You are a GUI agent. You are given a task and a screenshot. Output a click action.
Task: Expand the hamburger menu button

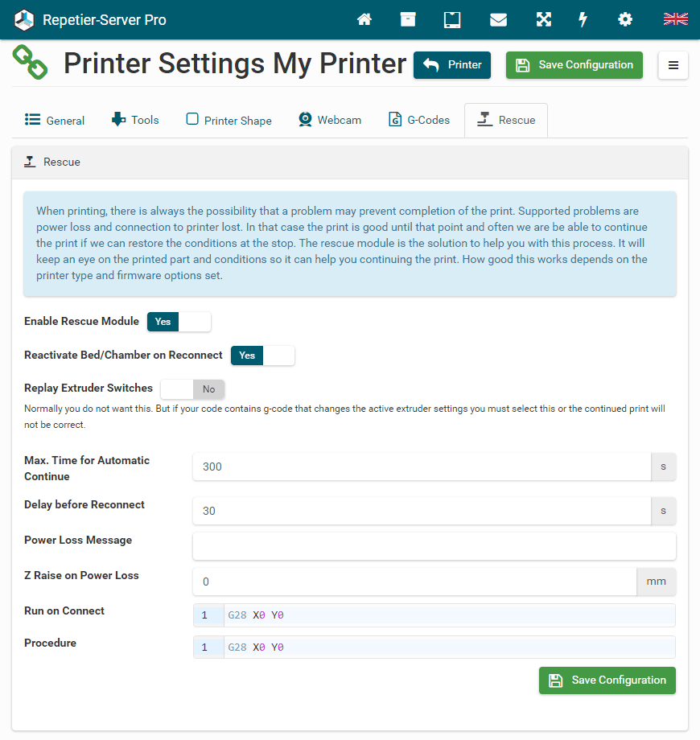click(673, 65)
